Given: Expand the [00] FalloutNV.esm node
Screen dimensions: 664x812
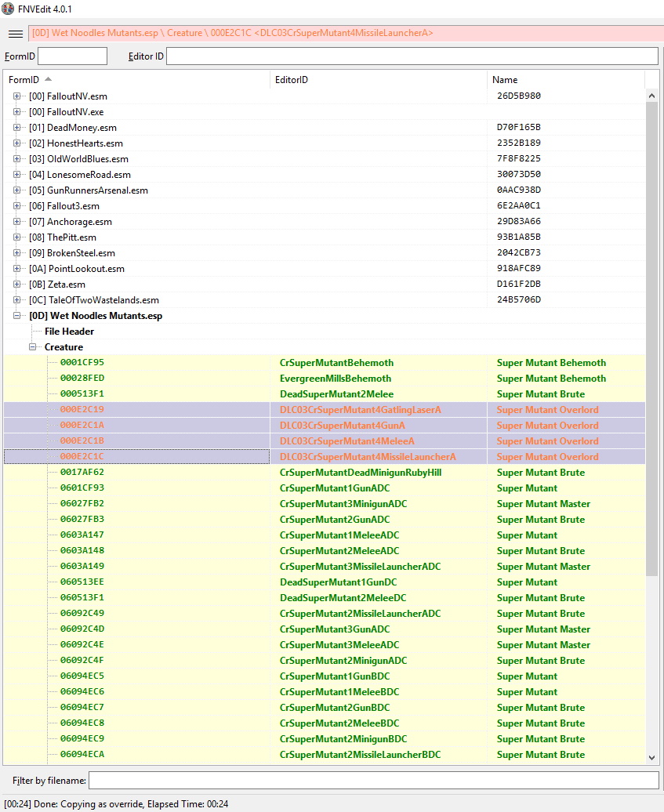Looking at the screenshot, I should point(17,96).
